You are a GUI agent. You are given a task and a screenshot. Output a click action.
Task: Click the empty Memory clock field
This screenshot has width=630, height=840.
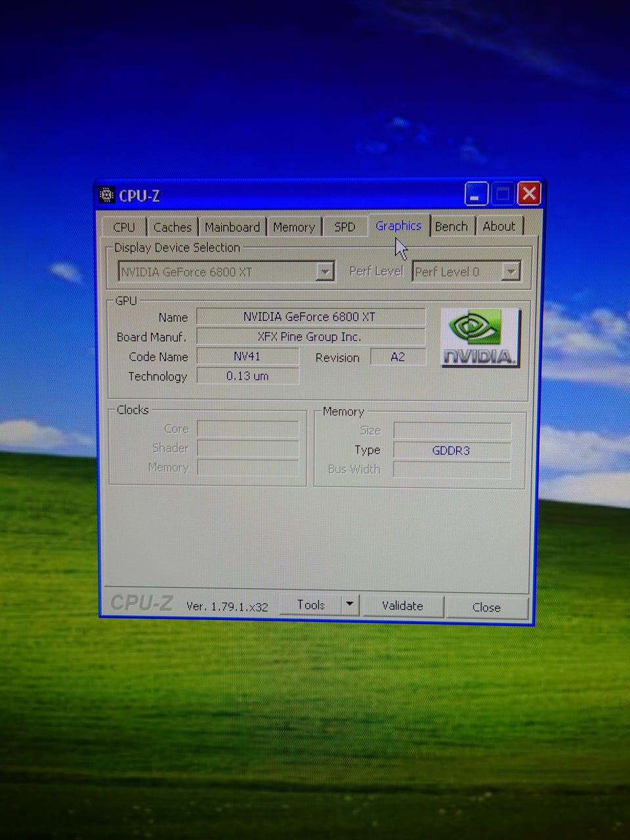[247, 467]
